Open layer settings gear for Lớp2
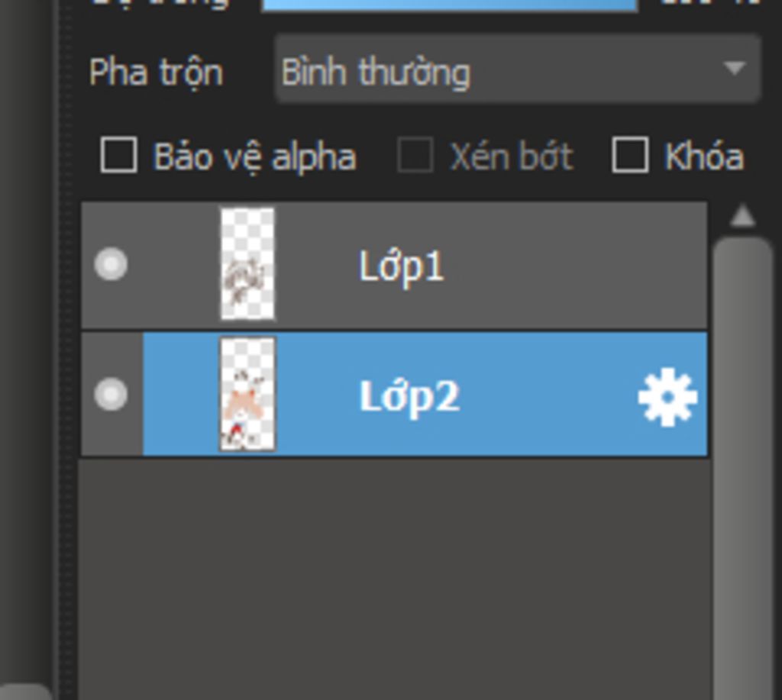 [667, 398]
